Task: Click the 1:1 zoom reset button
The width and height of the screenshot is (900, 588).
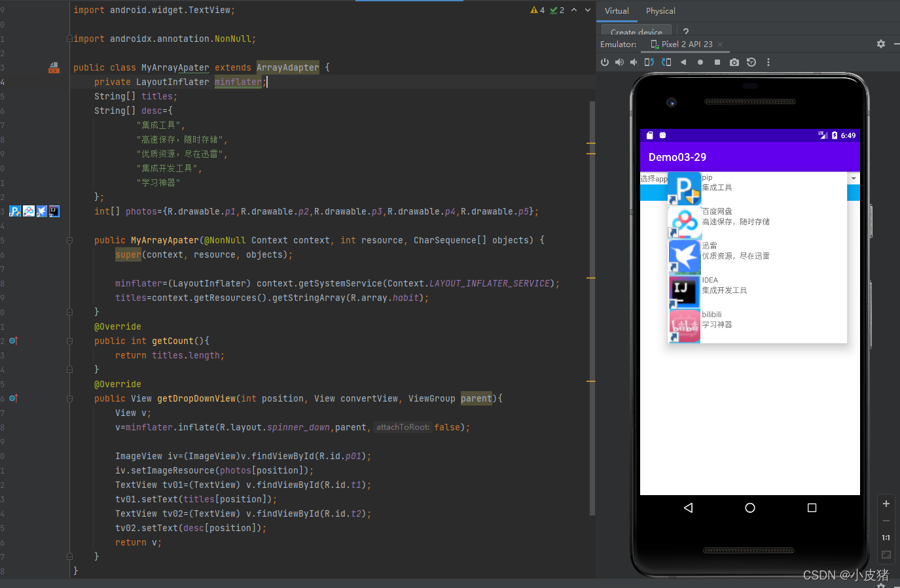Action: (886, 537)
